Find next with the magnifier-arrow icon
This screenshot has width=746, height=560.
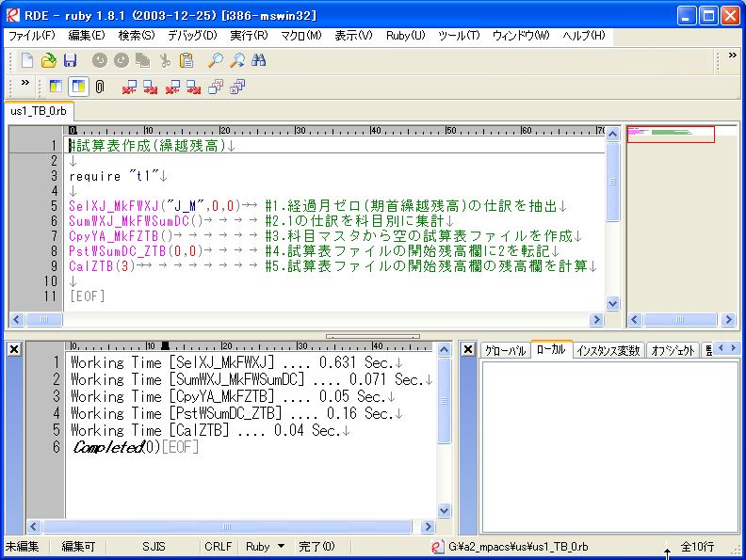point(237,60)
